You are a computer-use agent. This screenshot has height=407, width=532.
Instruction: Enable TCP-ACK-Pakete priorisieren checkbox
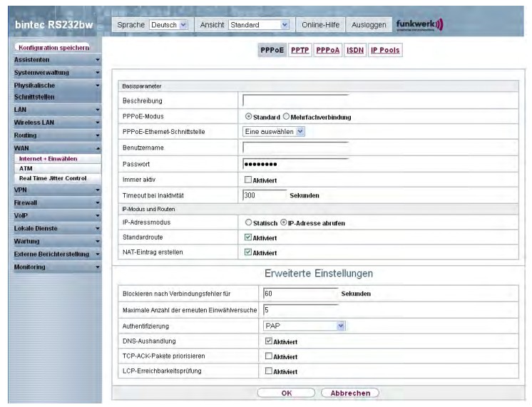coord(269,356)
